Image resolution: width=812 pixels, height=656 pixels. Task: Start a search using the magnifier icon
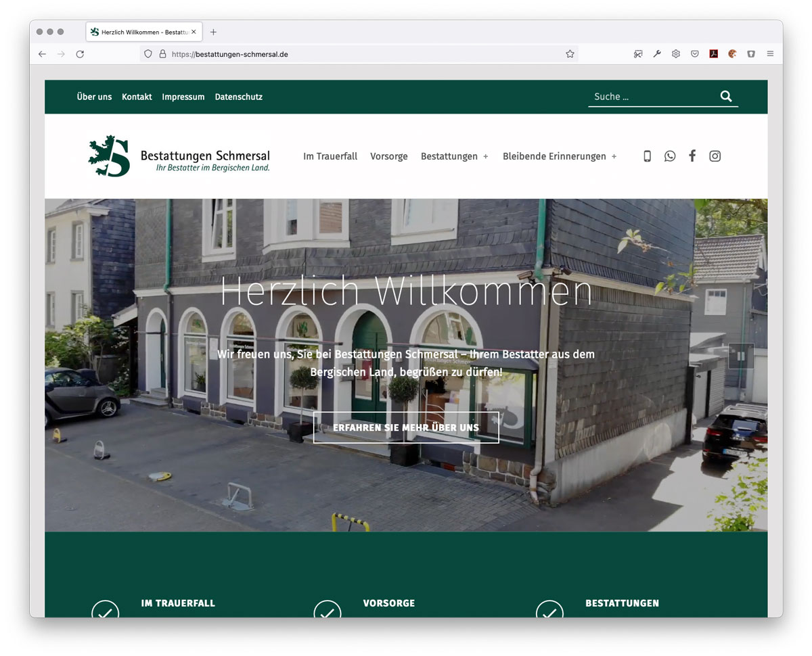pyautogui.click(x=725, y=96)
